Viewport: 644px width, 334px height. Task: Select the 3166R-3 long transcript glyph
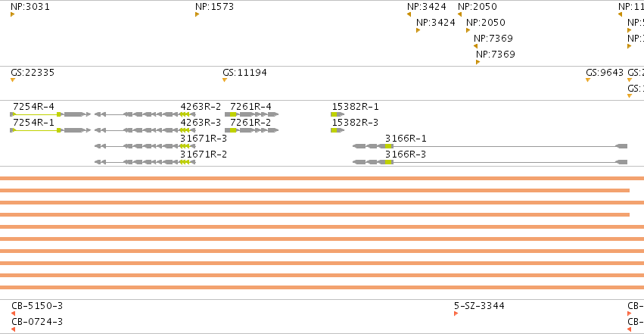[x=490, y=162]
